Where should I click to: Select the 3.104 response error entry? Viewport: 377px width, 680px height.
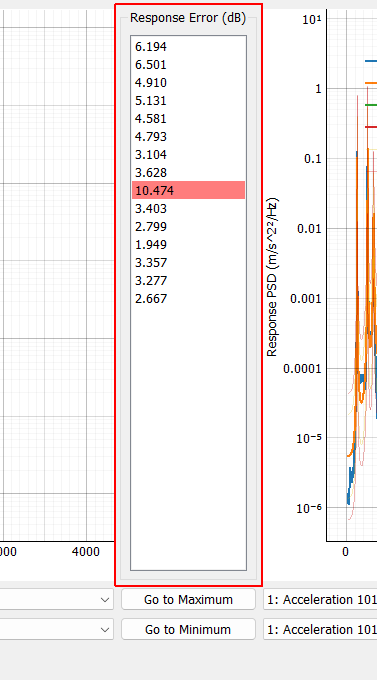[x=188, y=154]
